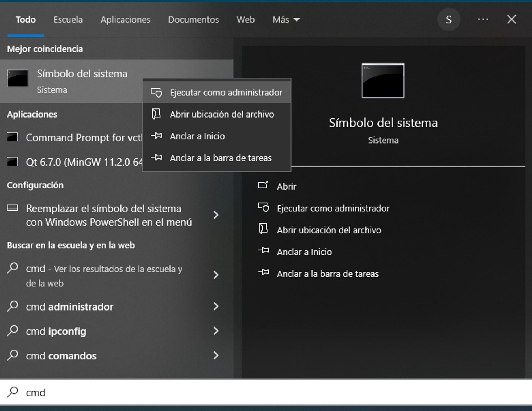Select Anclar a Inicio in context menu
This screenshot has width=532, height=411.
click(x=217, y=136)
